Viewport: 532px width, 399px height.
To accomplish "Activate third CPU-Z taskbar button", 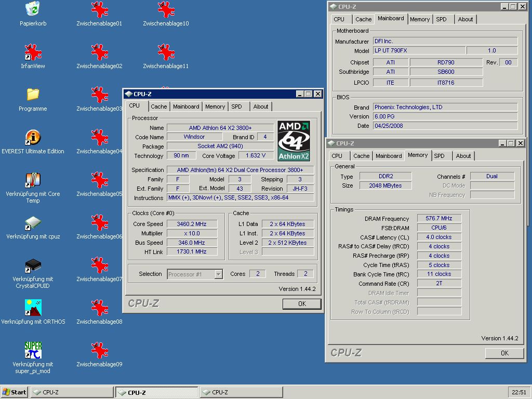I will pos(241,392).
